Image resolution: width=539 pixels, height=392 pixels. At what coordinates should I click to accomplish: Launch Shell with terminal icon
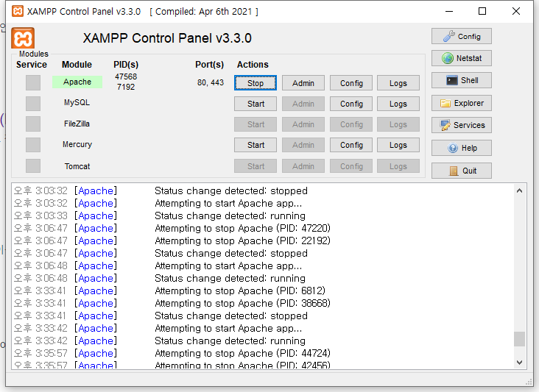click(461, 80)
